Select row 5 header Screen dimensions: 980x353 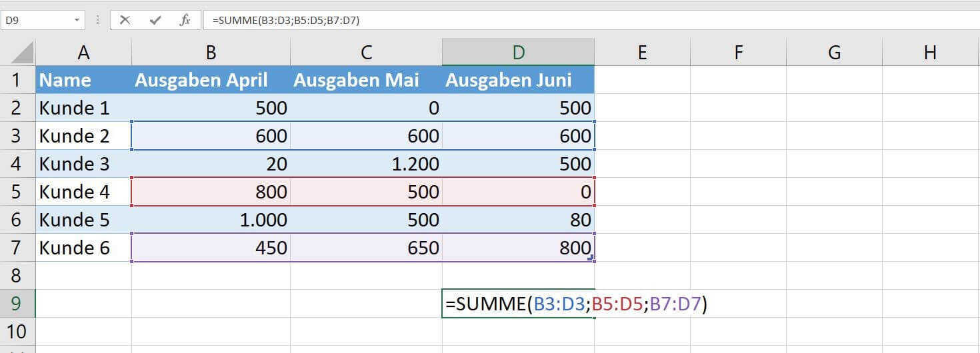click(17, 192)
